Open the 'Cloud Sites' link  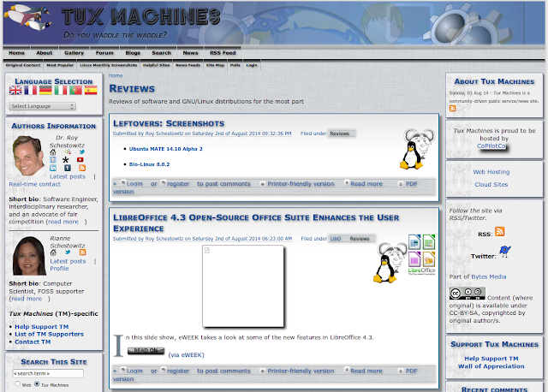coord(491,185)
